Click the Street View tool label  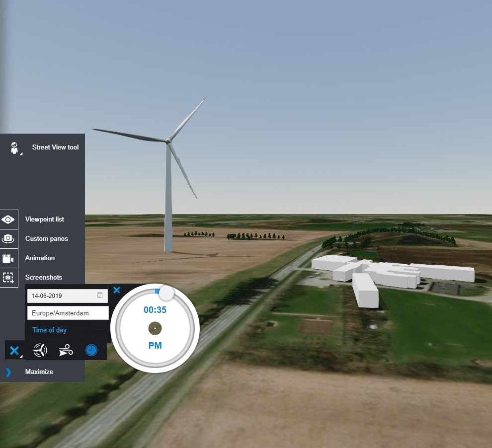(x=55, y=147)
